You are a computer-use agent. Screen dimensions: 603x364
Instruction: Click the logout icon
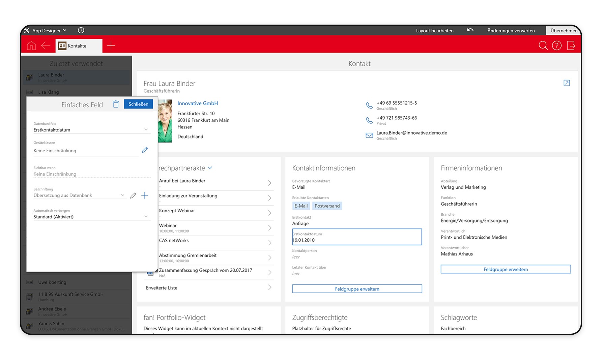click(x=571, y=45)
